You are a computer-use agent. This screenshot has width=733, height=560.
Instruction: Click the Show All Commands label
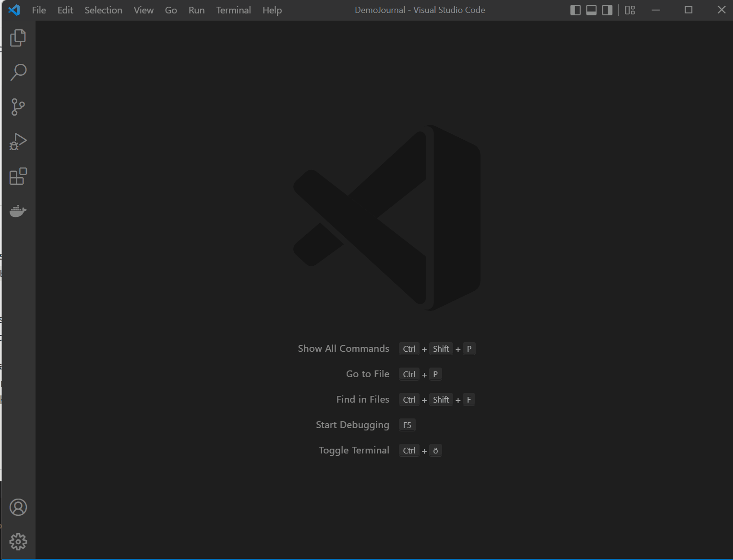[x=343, y=348]
